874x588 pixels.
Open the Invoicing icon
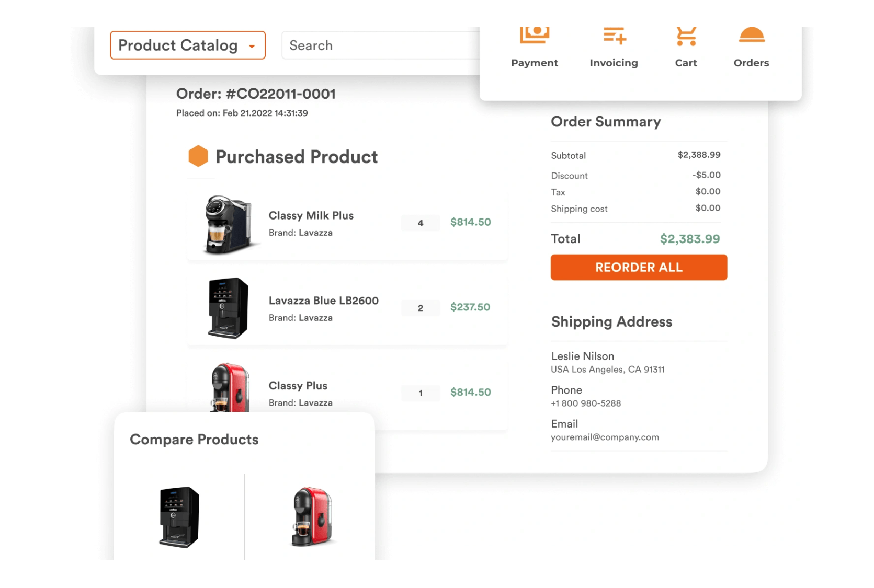coord(614,36)
